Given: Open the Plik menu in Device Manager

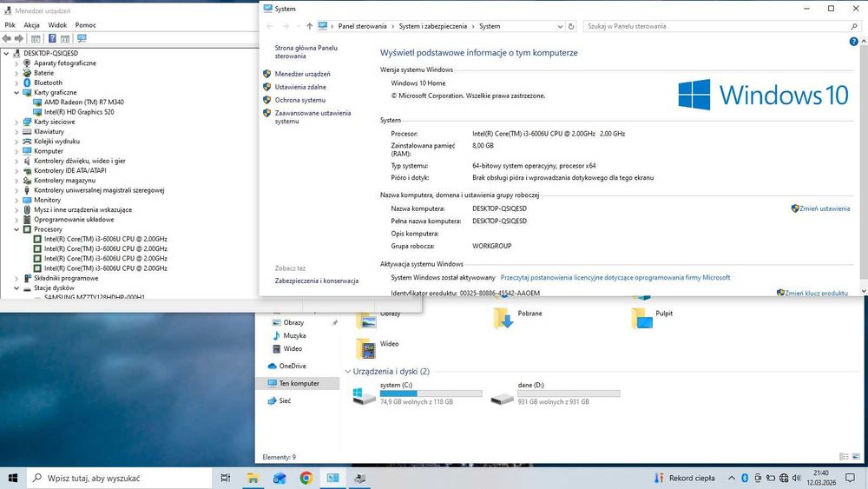Looking at the screenshot, I should coord(10,25).
